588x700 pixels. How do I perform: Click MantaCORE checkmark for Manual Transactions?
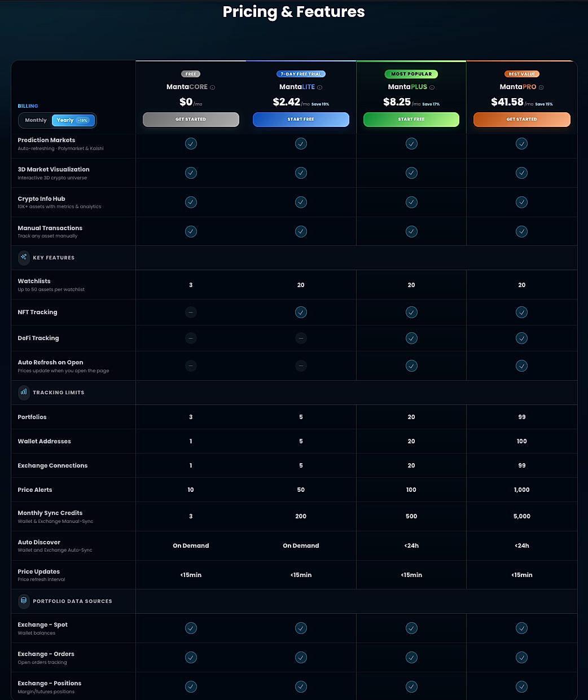(191, 231)
